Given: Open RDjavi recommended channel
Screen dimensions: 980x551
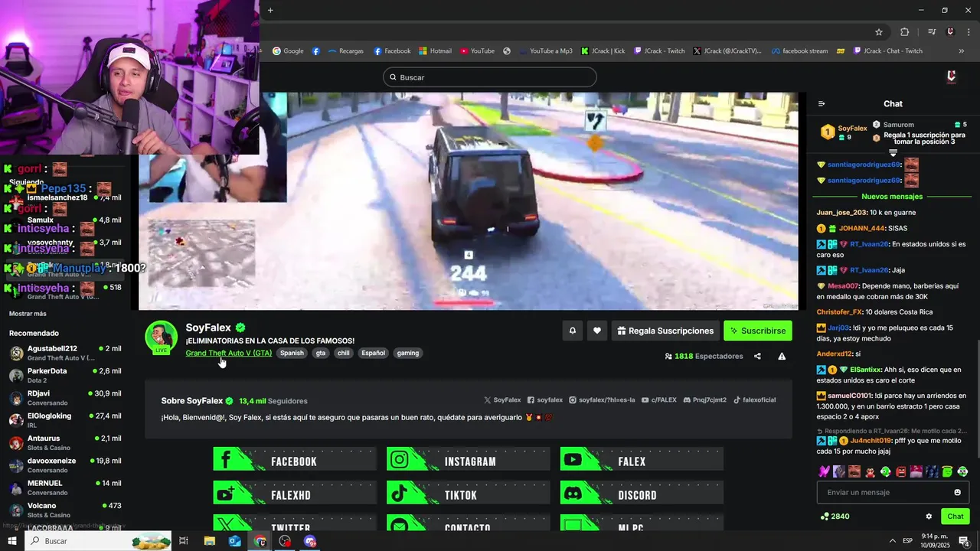Looking at the screenshot, I should coord(65,397).
